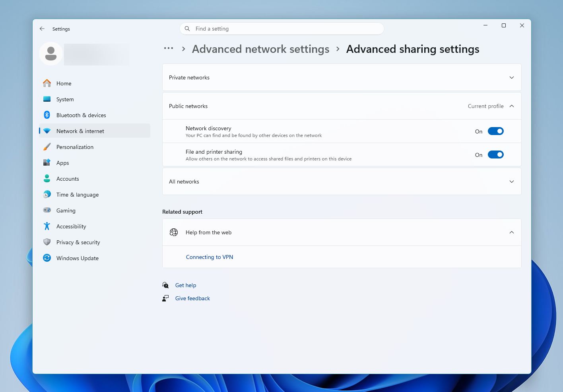
Task: Click the Give feedback person icon
Action: coord(165,298)
